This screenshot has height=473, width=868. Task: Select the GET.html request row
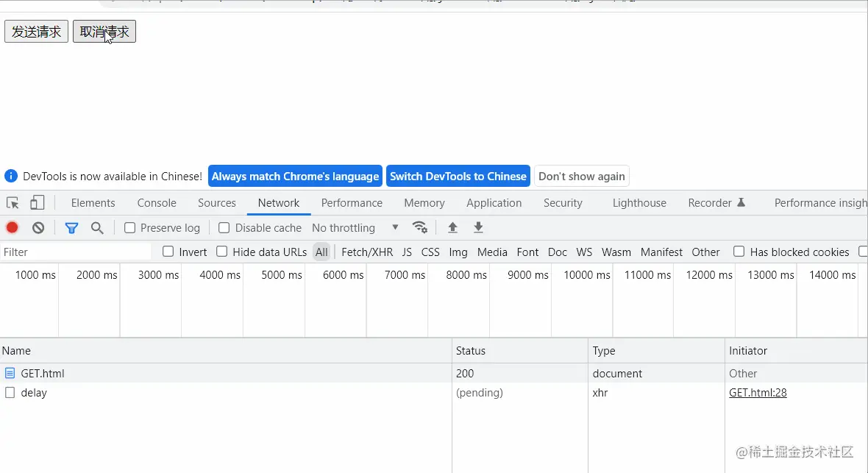click(434, 373)
